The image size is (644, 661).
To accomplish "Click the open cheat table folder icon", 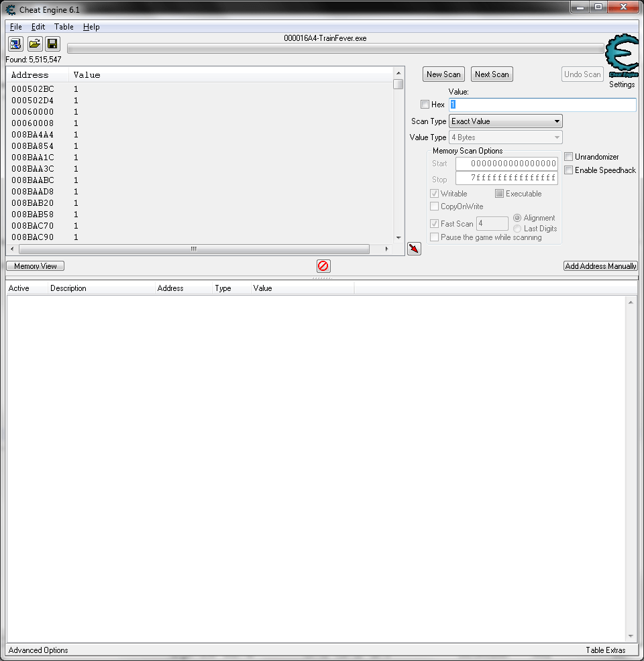I will point(35,44).
